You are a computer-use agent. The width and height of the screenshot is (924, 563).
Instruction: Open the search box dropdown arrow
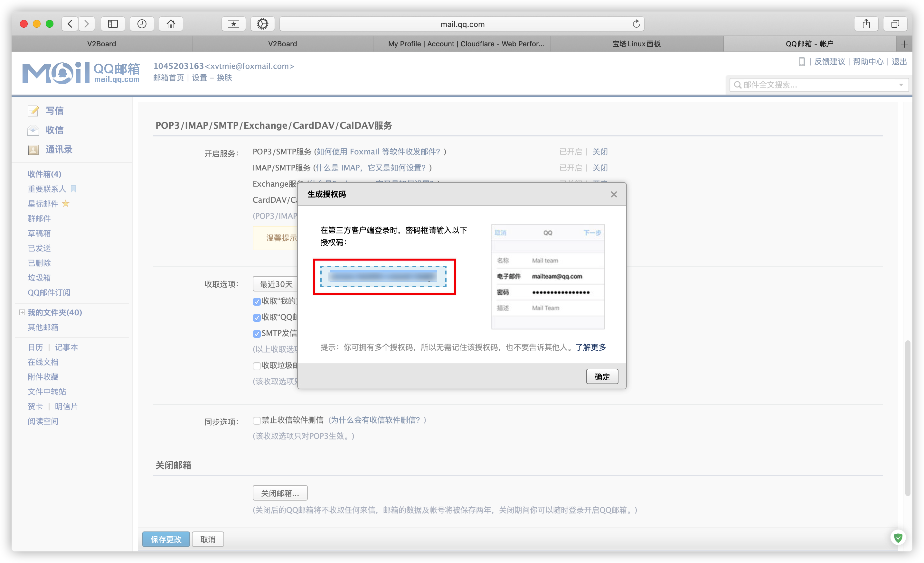tap(901, 85)
